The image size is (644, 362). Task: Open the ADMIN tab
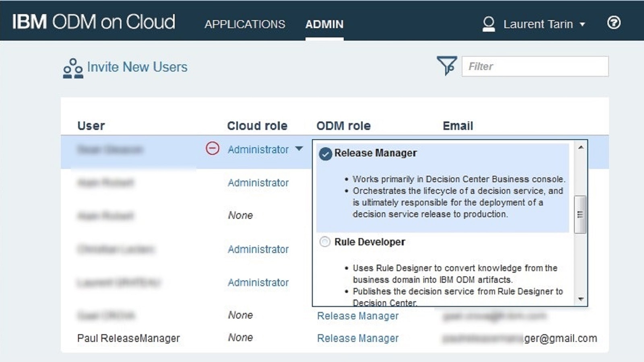pos(324,25)
